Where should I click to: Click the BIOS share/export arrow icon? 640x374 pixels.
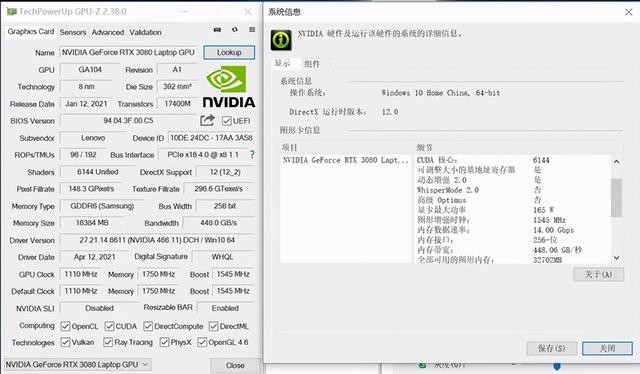click(x=207, y=120)
